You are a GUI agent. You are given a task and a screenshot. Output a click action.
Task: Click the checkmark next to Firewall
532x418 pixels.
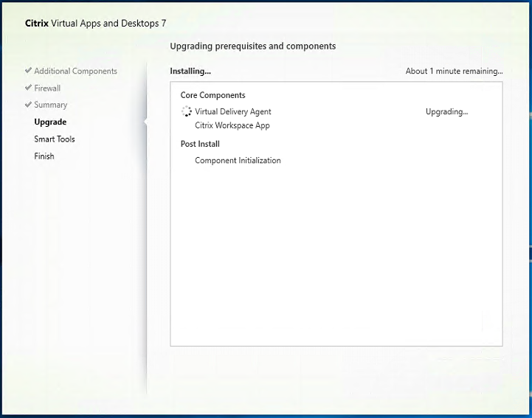pos(29,88)
